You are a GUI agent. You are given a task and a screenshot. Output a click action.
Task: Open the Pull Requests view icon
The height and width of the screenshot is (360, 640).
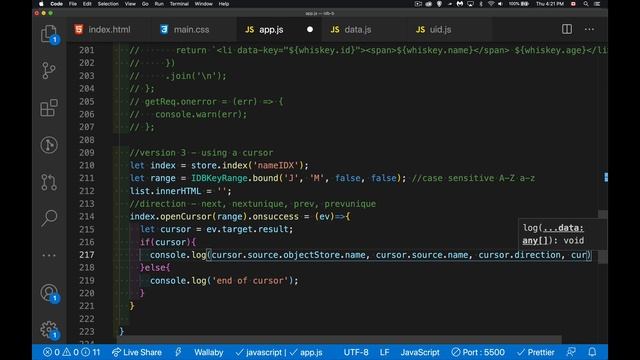[x=49, y=182]
